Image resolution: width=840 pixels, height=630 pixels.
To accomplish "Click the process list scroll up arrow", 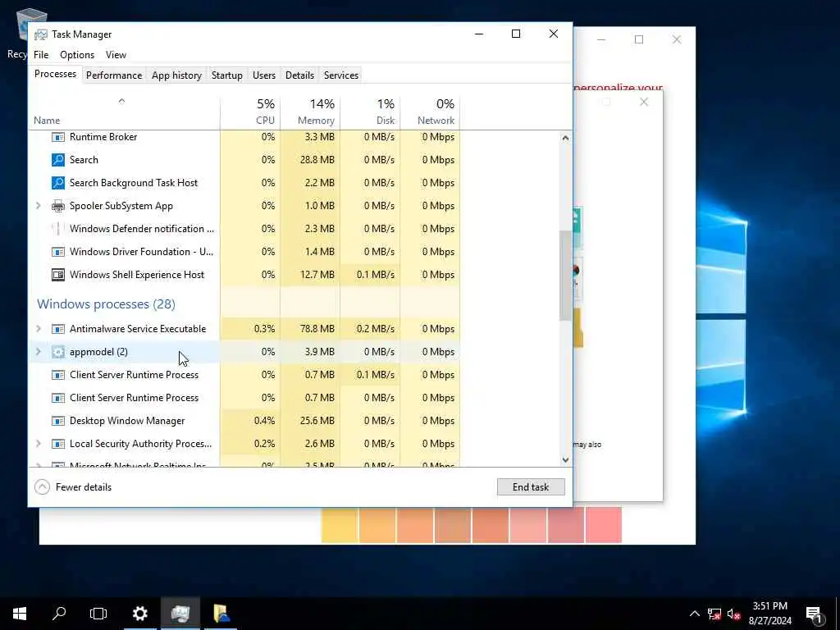I will coord(565,138).
